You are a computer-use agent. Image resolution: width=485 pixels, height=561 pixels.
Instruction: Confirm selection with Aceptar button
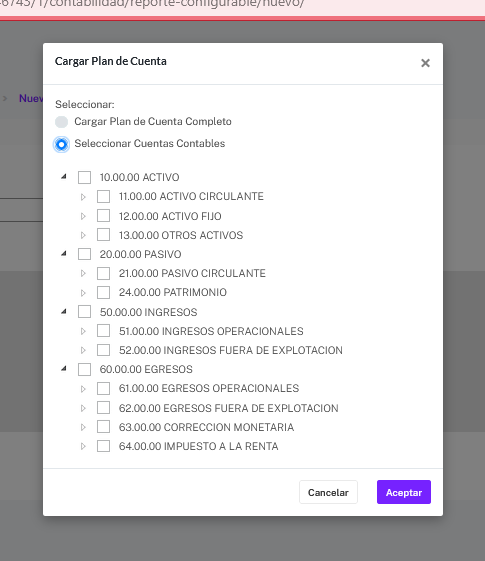tap(404, 492)
